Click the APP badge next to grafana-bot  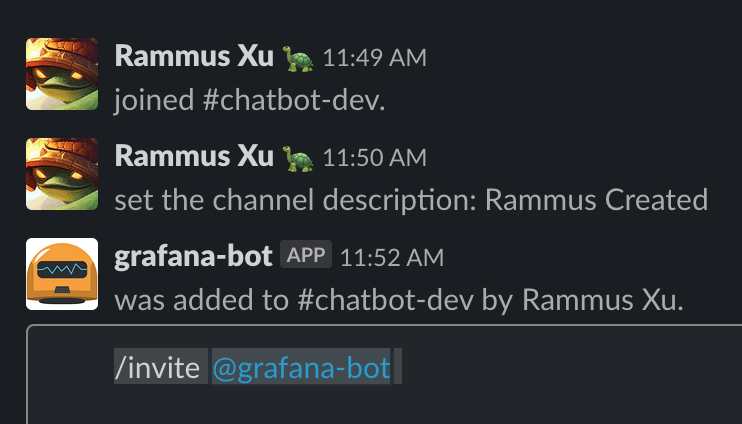(x=306, y=255)
